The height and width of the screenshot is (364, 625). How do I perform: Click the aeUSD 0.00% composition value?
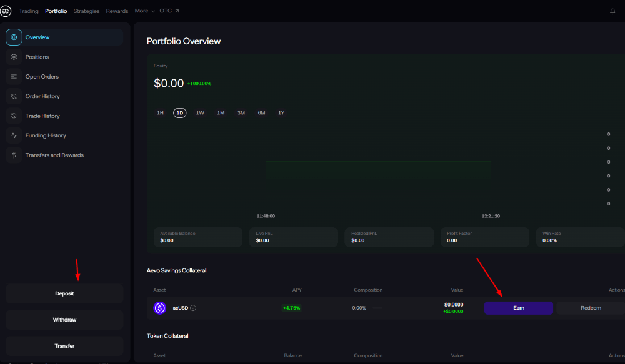359,308
